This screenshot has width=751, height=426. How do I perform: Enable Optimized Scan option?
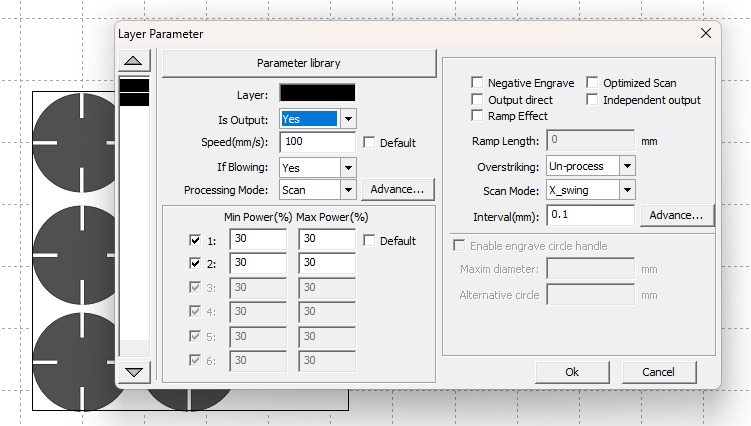coord(592,82)
